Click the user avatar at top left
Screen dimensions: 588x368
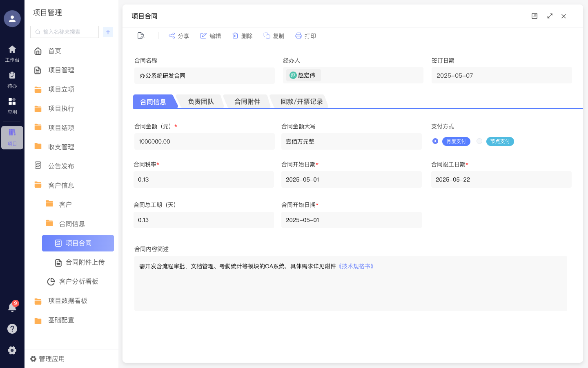[x=12, y=19]
